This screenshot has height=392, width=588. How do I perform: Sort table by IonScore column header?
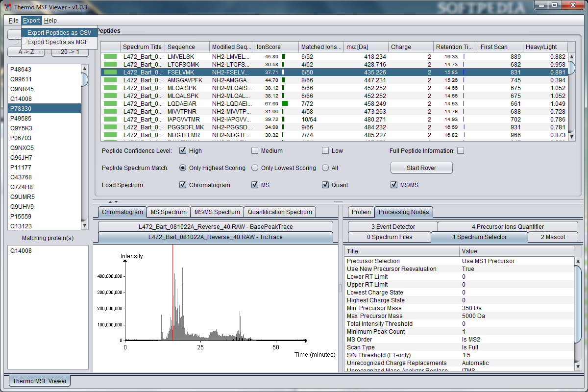coord(276,47)
